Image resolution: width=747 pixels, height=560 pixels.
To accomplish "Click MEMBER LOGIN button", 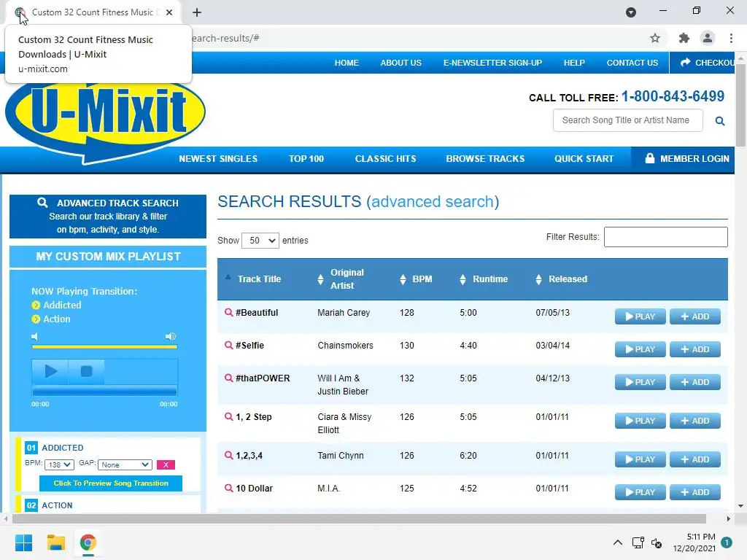I will [683, 159].
